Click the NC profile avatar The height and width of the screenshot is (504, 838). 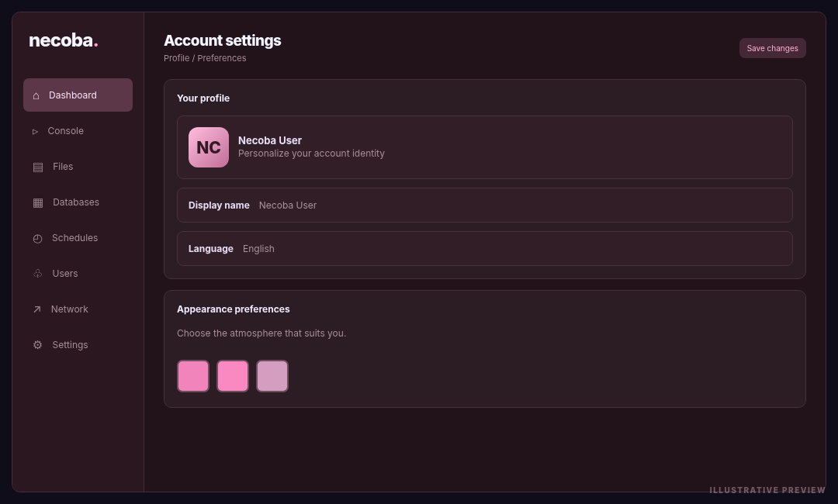tap(209, 147)
